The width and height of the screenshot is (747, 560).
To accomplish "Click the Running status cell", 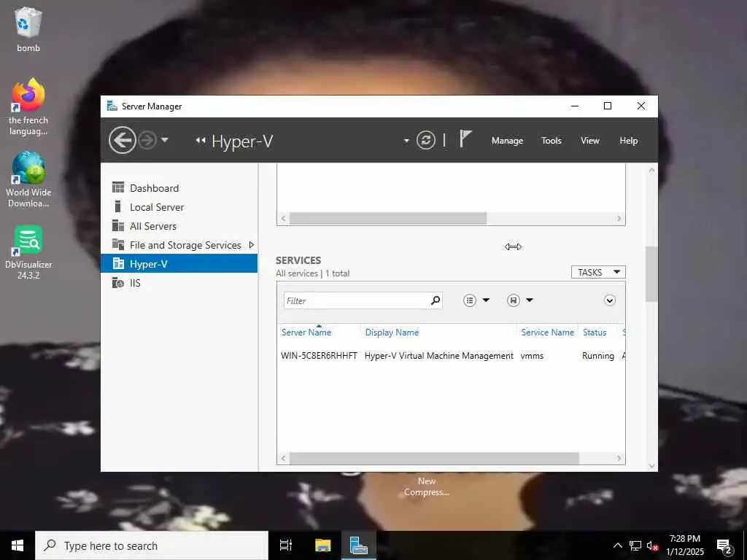I will pos(598,356).
